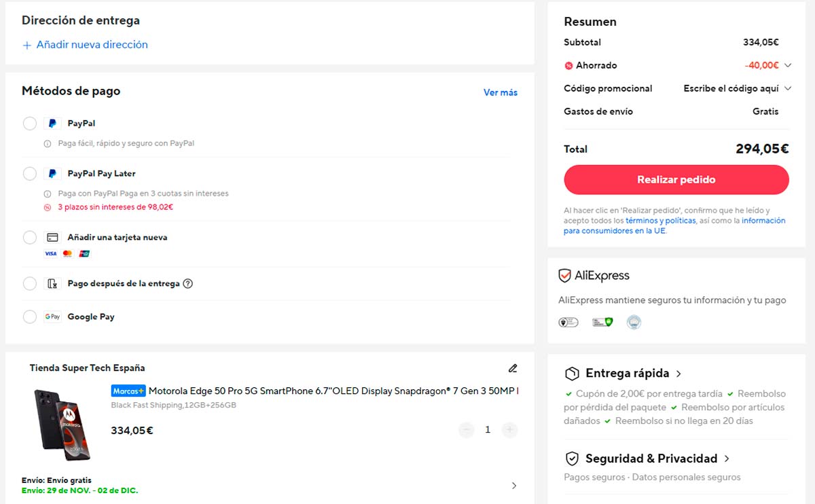Screen dimensions: 815x504
Task: Click the minus icon to decrease quantity
Action: pos(466,430)
